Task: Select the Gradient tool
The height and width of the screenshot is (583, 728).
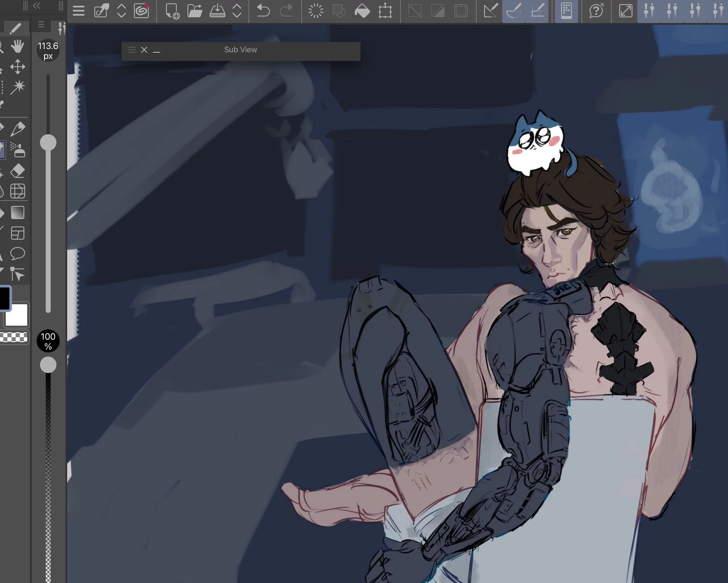Action: coord(17,213)
